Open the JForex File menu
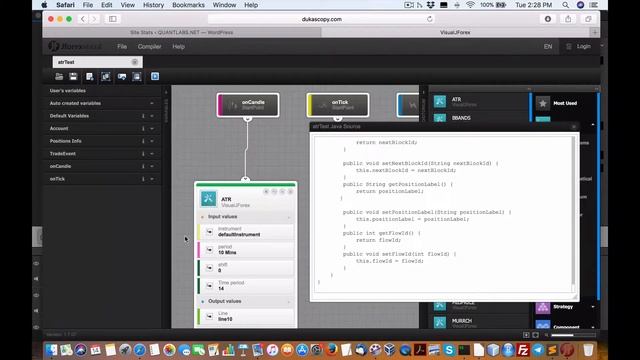640x360 pixels. click(122, 47)
